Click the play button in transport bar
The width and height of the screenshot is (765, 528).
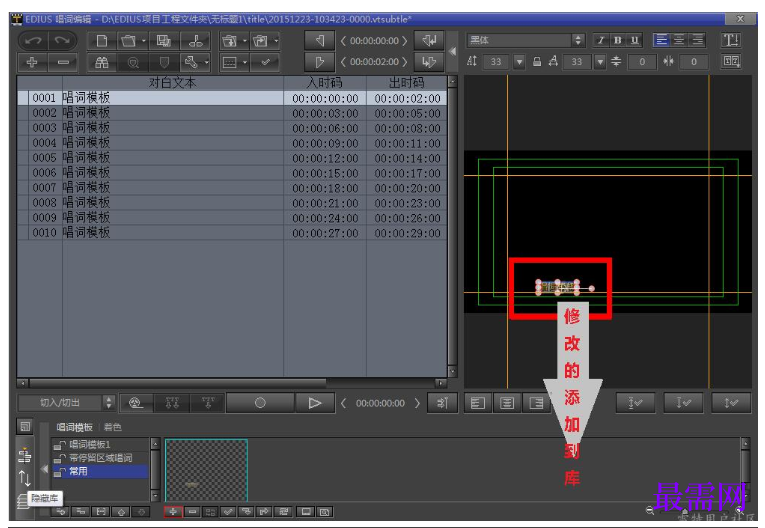point(315,403)
